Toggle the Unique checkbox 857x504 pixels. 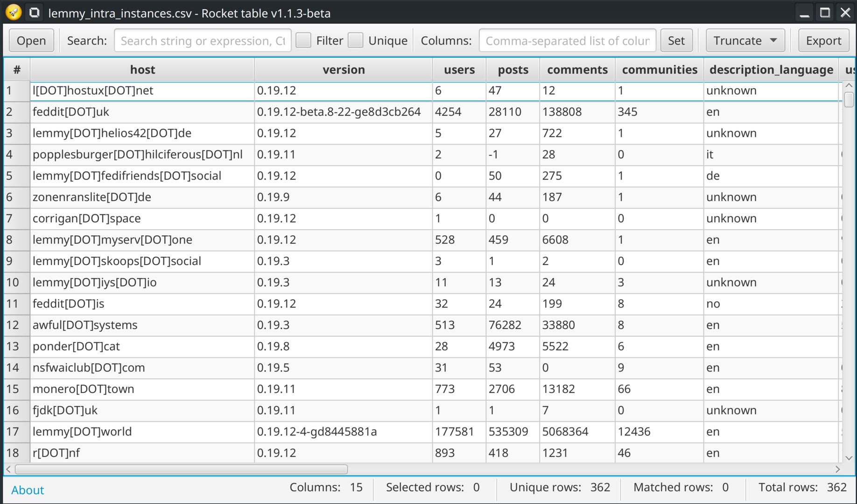[x=356, y=41]
